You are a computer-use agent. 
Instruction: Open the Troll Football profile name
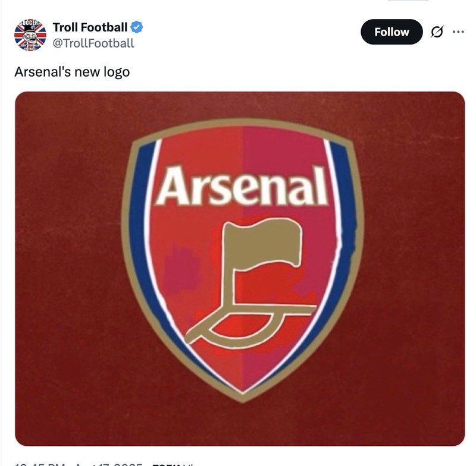(89, 26)
